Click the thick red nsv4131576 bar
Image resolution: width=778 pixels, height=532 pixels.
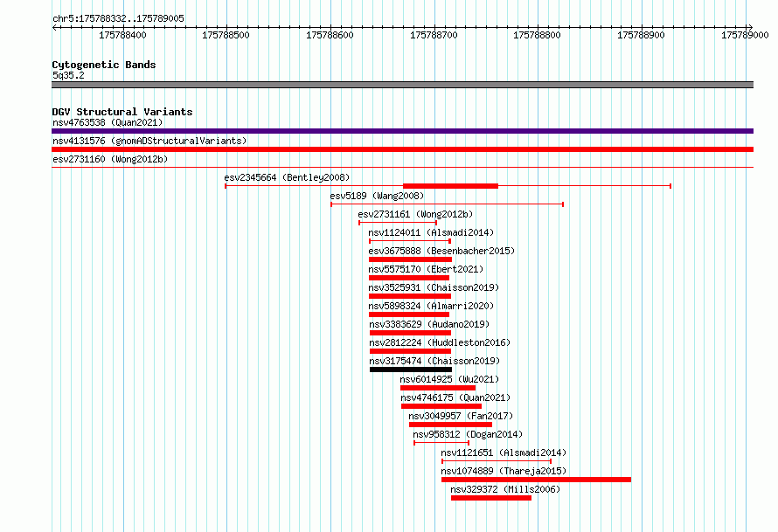pos(402,149)
